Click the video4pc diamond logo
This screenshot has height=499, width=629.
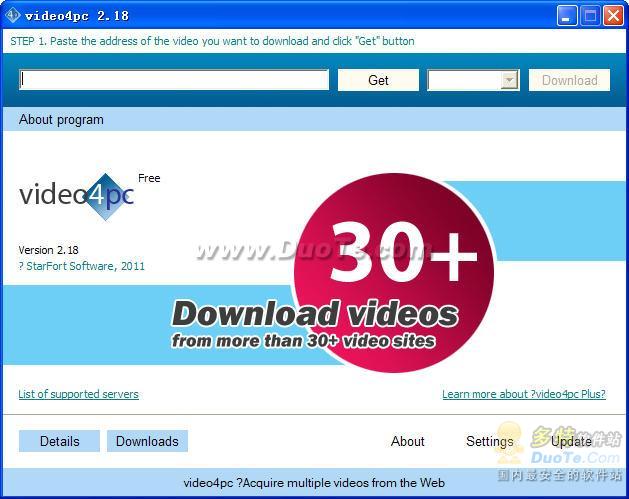106,197
